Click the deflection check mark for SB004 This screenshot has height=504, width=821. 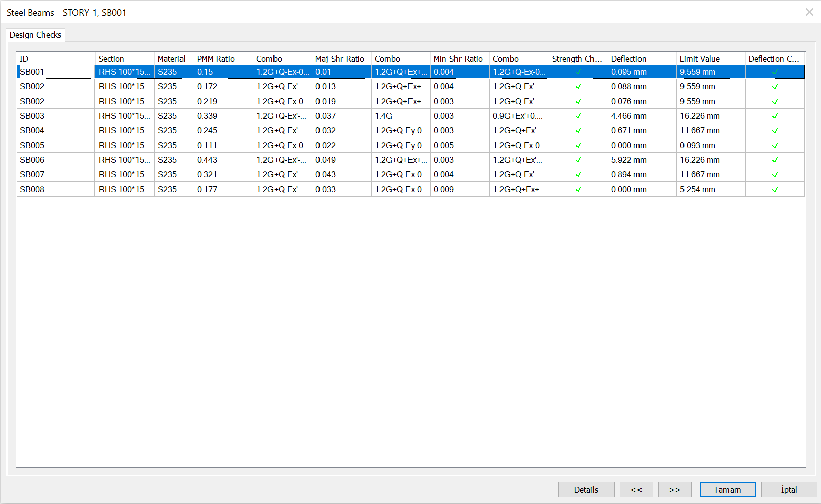coord(774,130)
